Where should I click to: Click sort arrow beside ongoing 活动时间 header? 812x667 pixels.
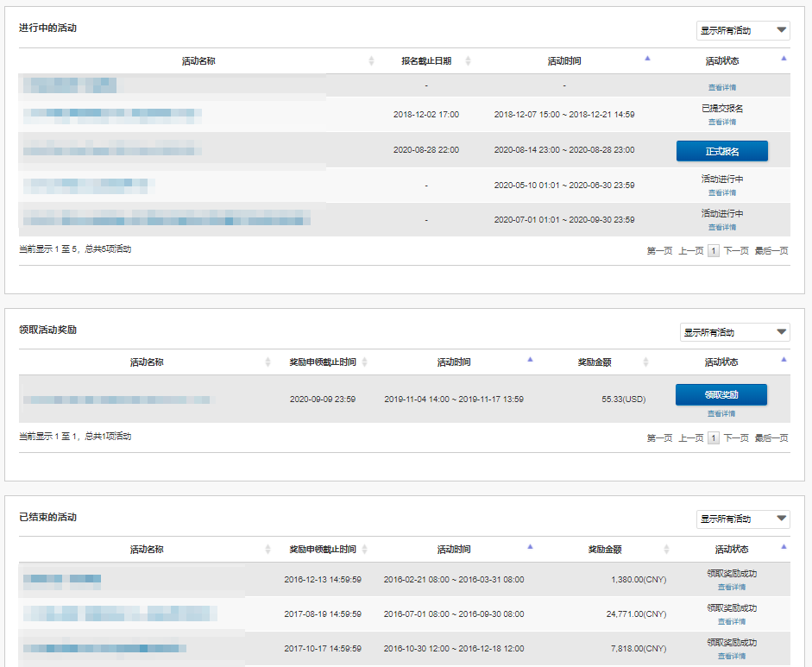pyautogui.click(x=647, y=59)
